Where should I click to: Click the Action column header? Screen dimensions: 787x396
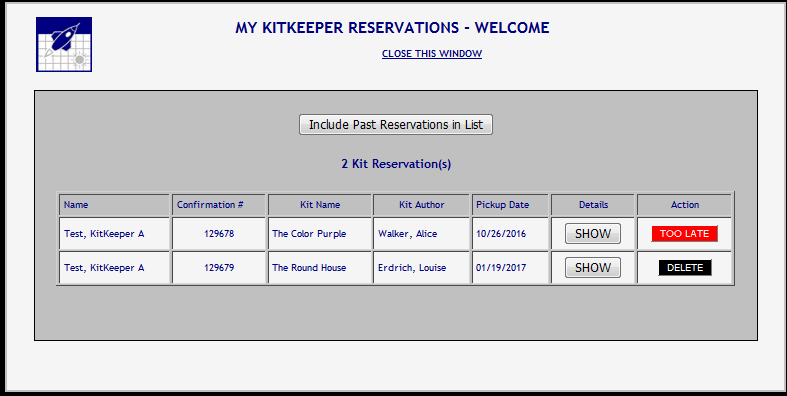click(685, 205)
